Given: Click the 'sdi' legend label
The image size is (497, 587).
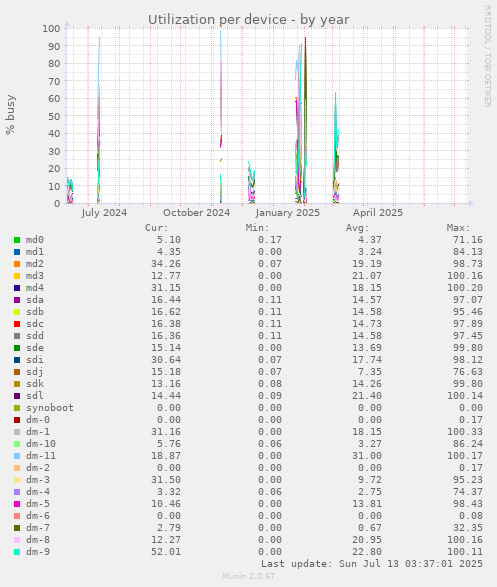Looking at the screenshot, I should (x=35, y=360).
